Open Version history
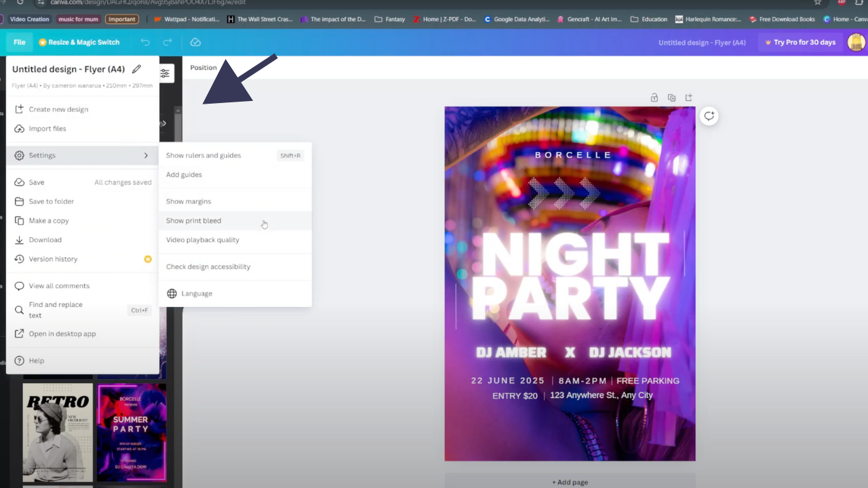Screen dimensions: 868x488 [83, 259]
